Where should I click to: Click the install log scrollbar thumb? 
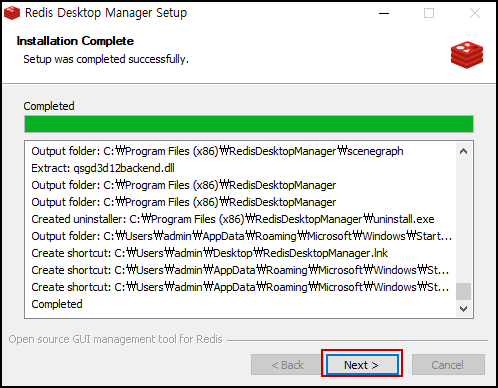[463, 292]
